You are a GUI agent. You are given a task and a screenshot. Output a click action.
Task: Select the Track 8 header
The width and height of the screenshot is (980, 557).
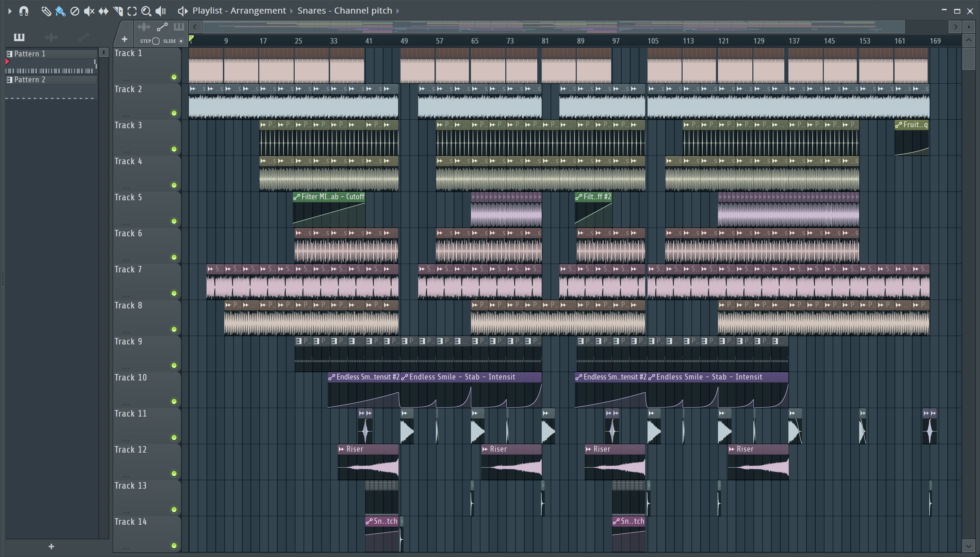(x=147, y=318)
